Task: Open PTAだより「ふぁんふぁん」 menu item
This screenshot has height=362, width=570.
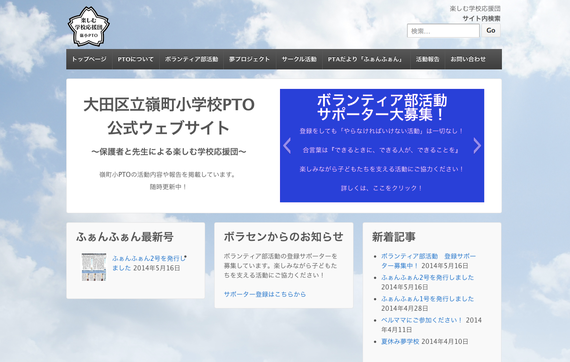Action: click(x=366, y=59)
